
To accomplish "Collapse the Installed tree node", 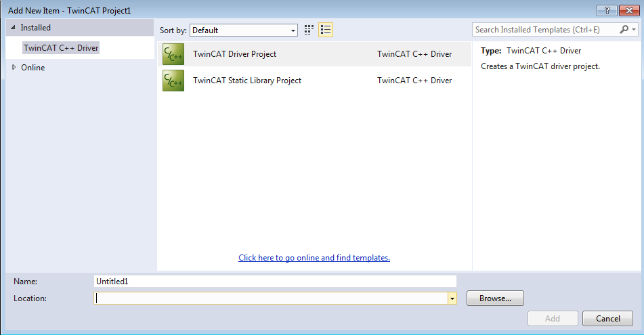I will point(13,28).
